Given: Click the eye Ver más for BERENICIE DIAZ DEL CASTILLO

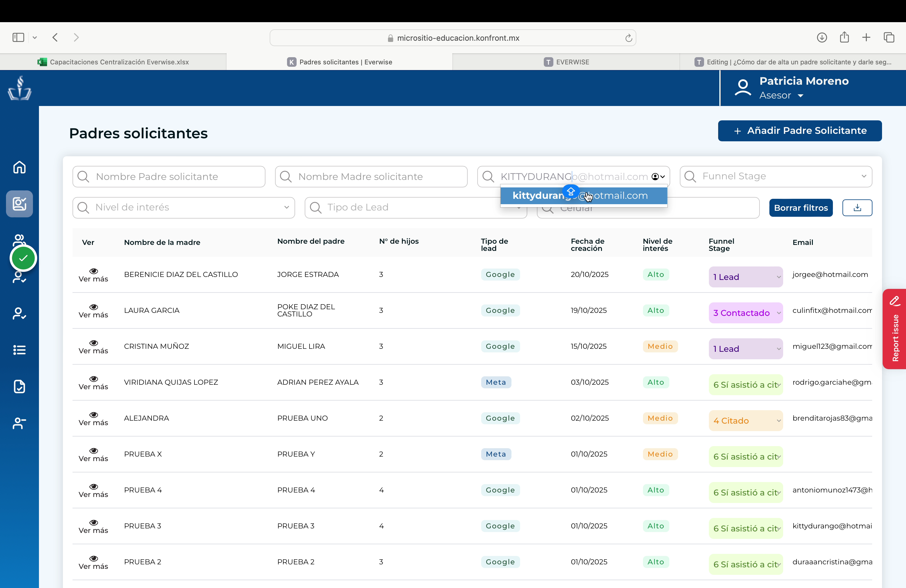Looking at the screenshot, I should 93,275.
